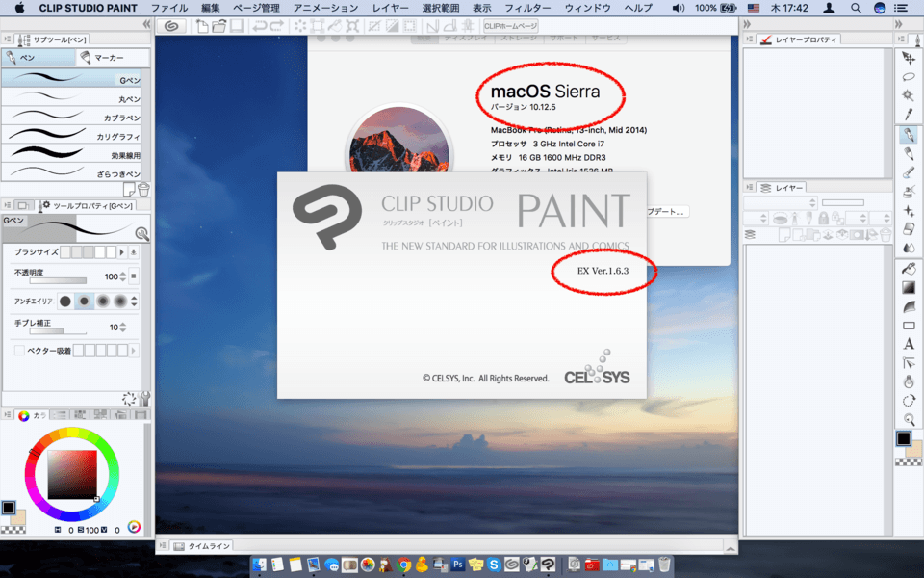Select the Brush tool
The width and height of the screenshot is (924, 578).
pyautogui.click(x=909, y=172)
